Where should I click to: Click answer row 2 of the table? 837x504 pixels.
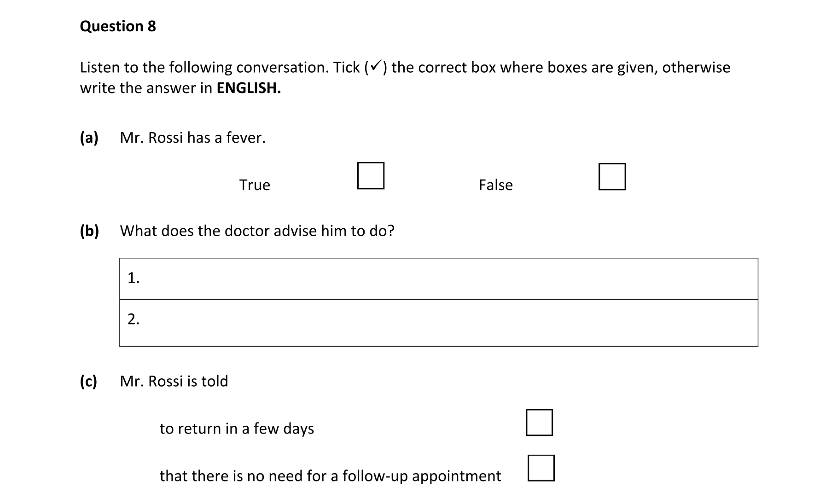(438, 322)
